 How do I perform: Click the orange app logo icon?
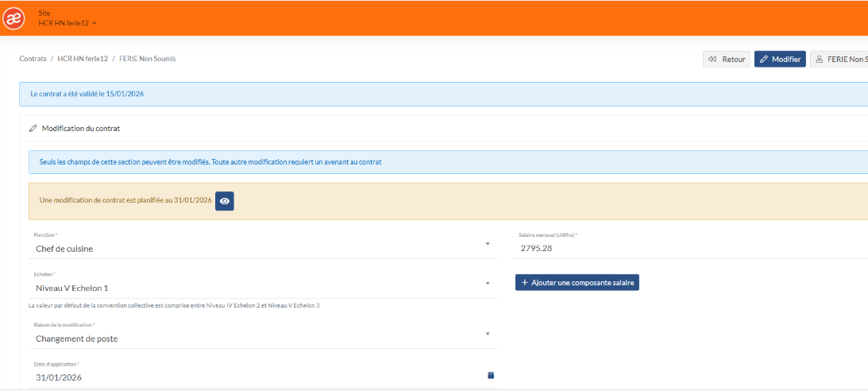(14, 18)
